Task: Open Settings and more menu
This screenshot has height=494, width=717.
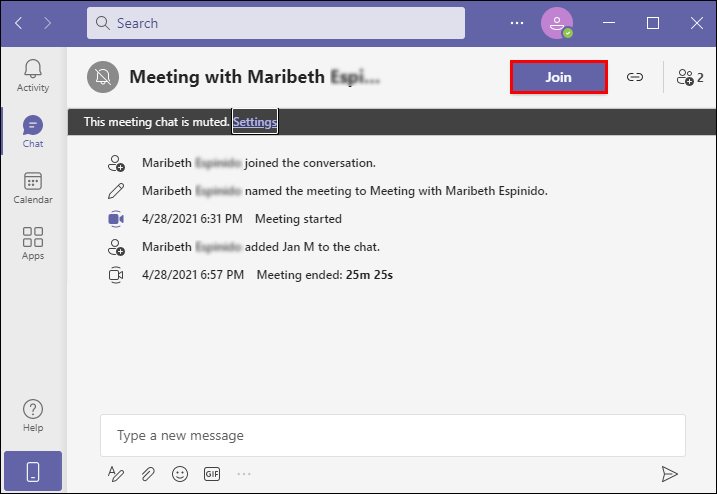Action: pyautogui.click(x=517, y=23)
